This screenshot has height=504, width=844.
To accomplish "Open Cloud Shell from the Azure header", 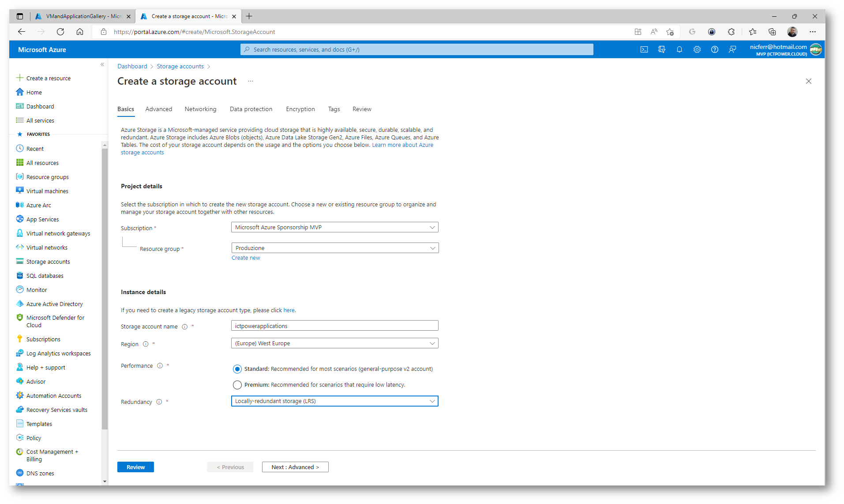I will click(x=644, y=49).
